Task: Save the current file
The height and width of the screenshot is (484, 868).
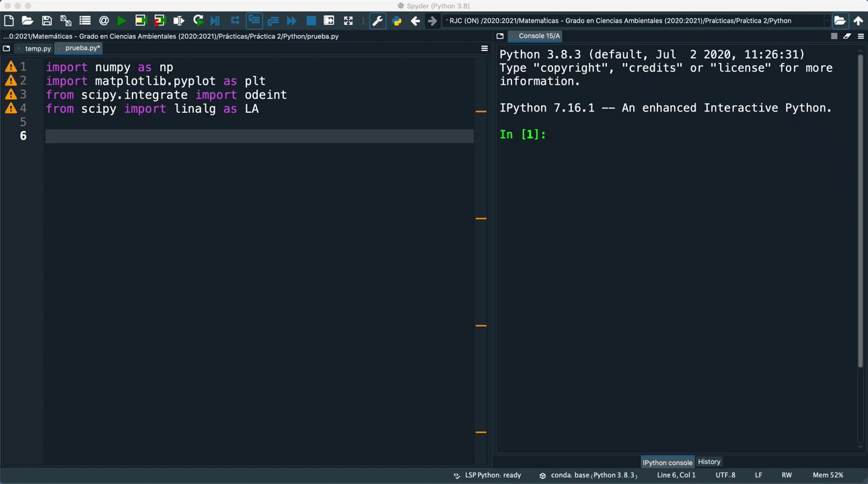Action: (x=46, y=21)
